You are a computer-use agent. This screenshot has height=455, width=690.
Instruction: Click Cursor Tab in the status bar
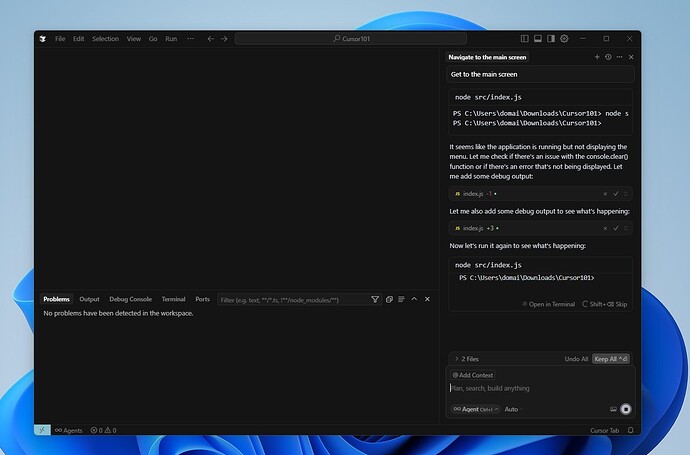point(605,430)
